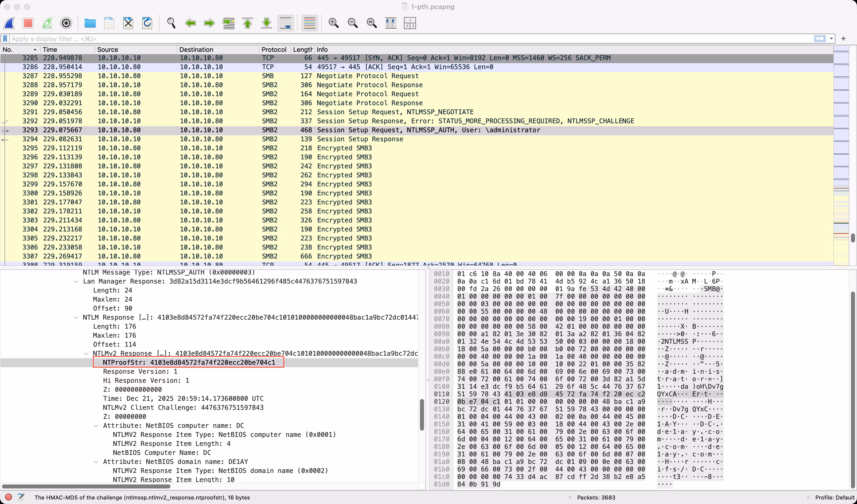Toggle packet list colorization
The image size is (857, 504).
click(309, 23)
